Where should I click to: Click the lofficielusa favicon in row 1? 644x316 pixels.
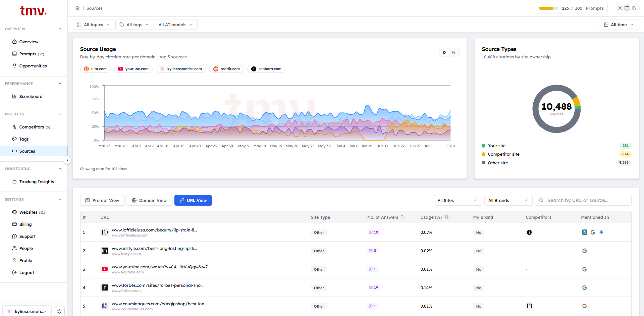pyautogui.click(x=105, y=232)
